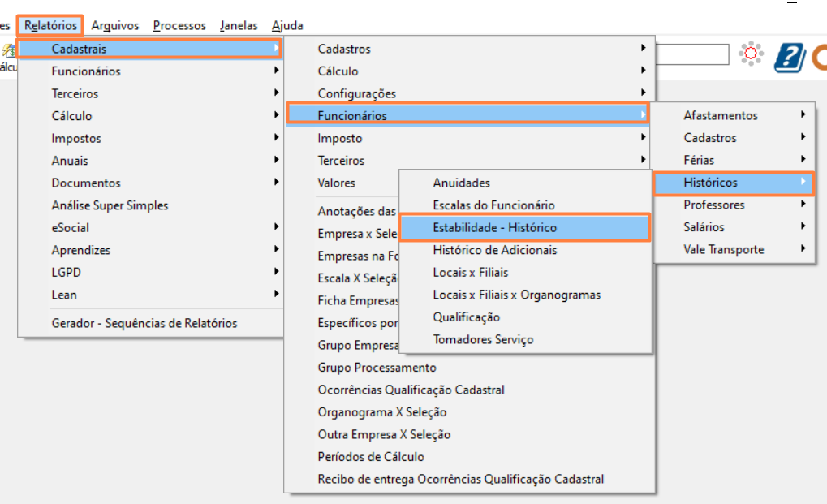The width and height of the screenshot is (827, 504).
Task: Choose Tomadores Serviço from Históricos list
Action: (x=483, y=340)
